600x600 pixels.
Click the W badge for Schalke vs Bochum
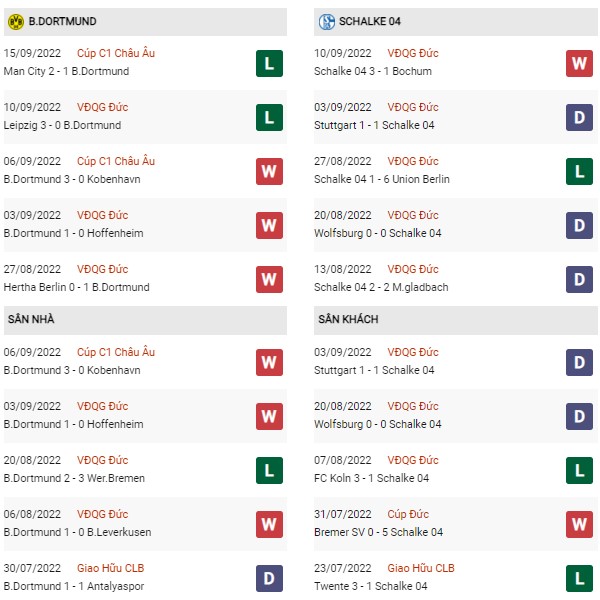(579, 64)
